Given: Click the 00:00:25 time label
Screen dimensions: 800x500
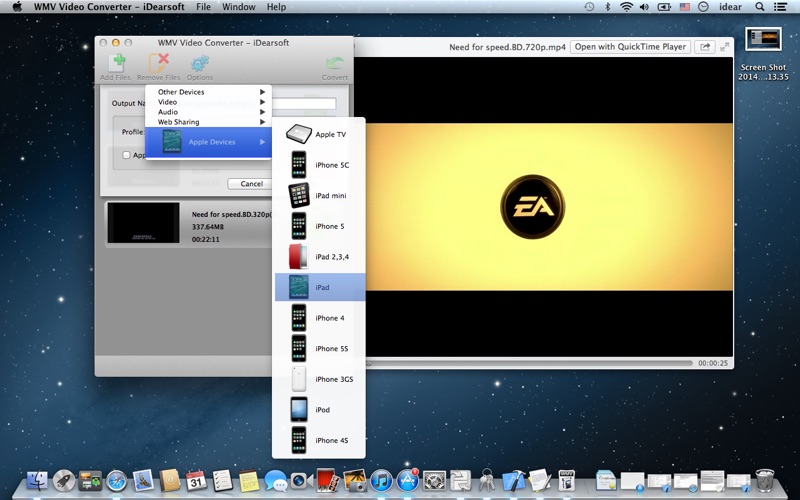Looking at the screenshot, I should 713,363.
